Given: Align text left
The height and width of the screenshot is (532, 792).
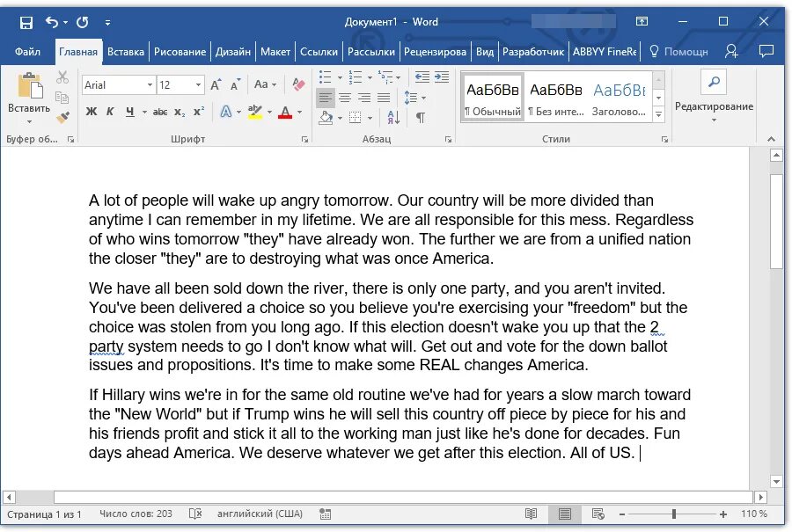Looking at the screenshot, I should (326, 97).
